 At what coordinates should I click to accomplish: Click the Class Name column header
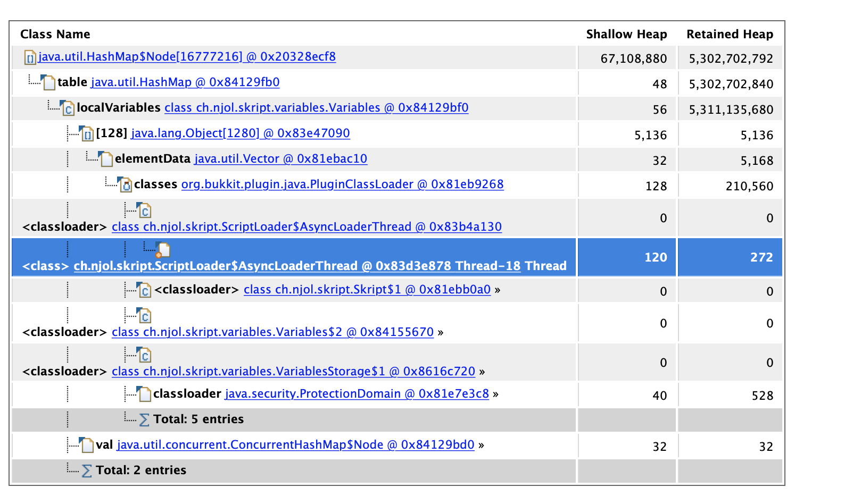click(x=55, y=34)
